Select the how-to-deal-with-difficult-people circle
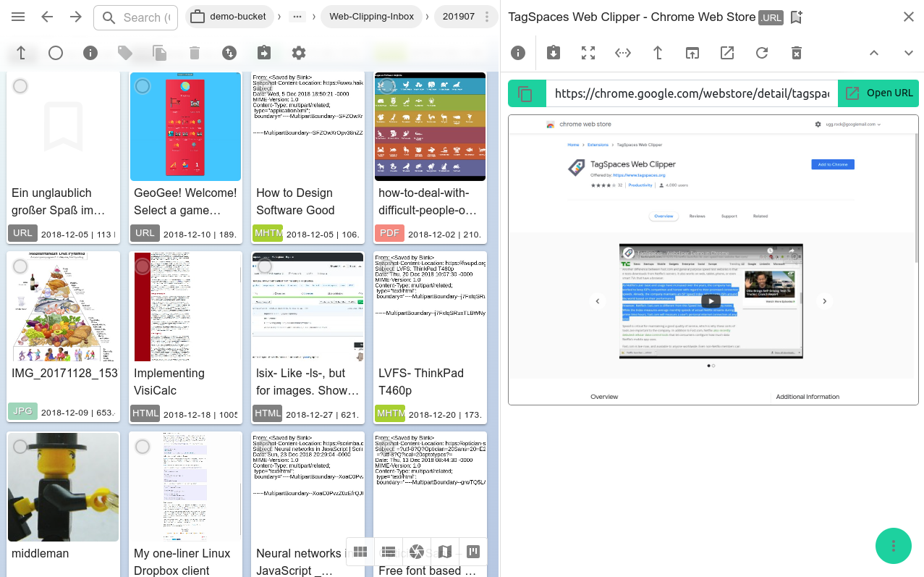Image resolution: width=924 pixels, height=577 pixels. click(387, 86)
